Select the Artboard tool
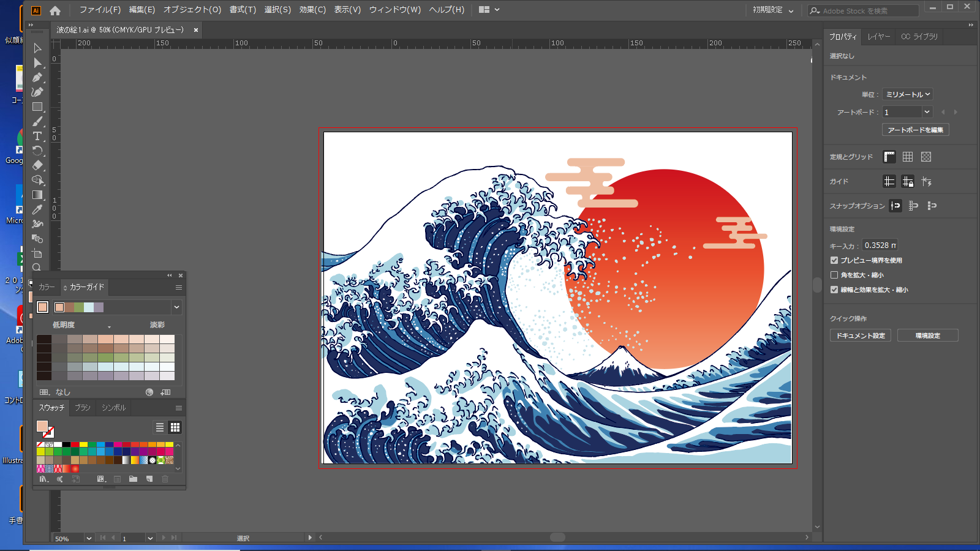 click(37, 253)
